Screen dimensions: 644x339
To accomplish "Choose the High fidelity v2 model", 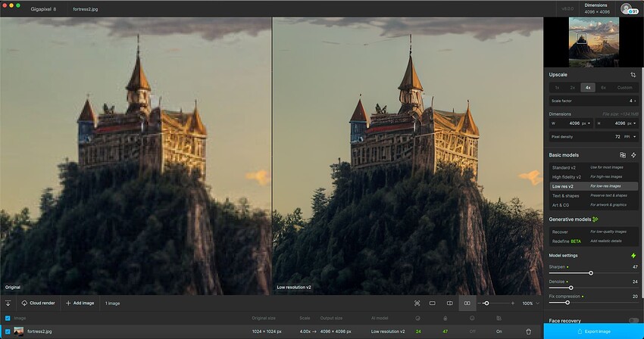I will [x=594, y=177].
